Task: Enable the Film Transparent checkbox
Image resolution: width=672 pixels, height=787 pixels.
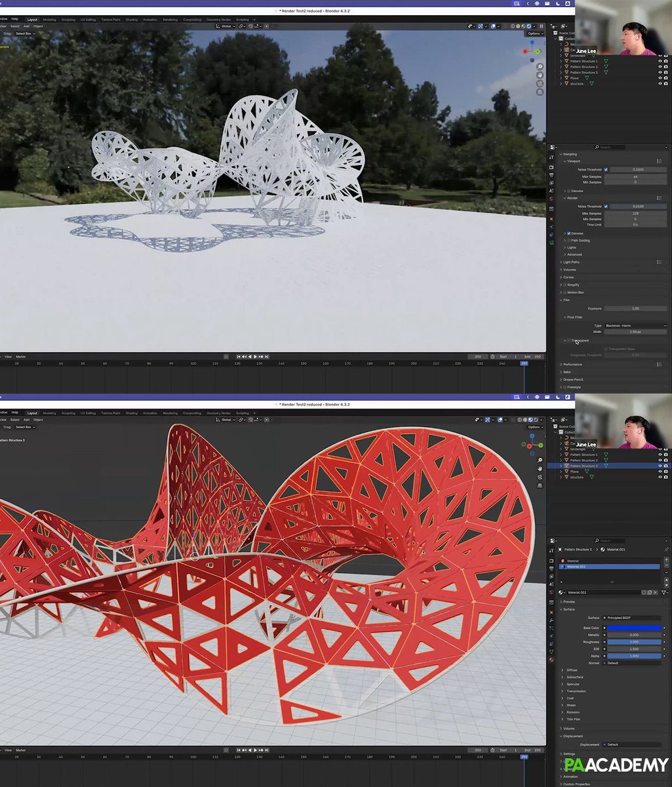Action: pyautogui.click(x=569, y=340)
